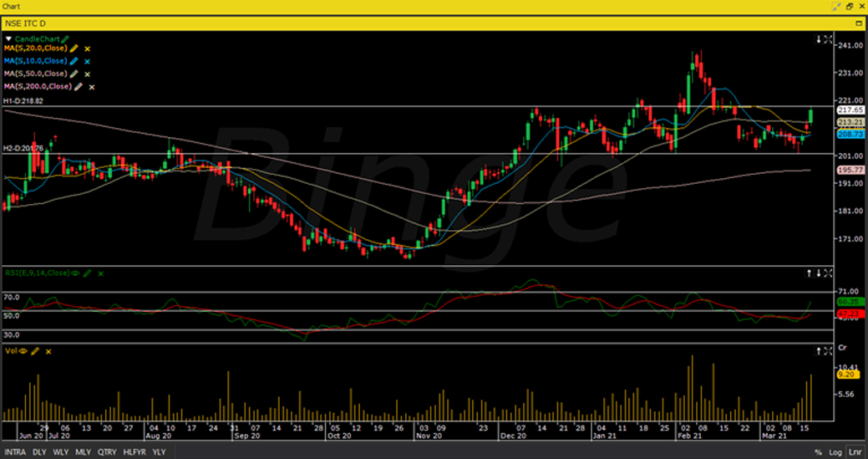
Task: Remove the Vol indicator
Action: (48, 352)
